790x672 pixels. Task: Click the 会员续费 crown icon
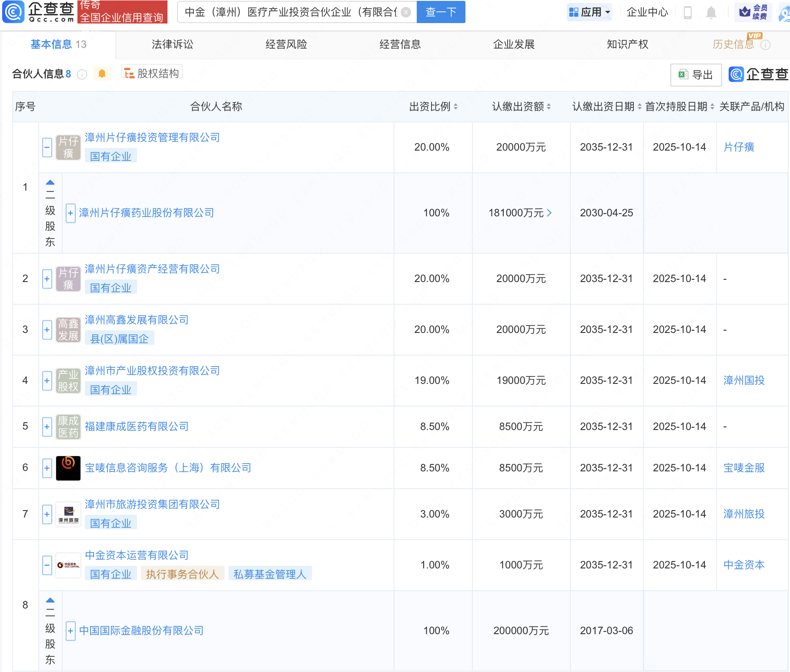745,12
